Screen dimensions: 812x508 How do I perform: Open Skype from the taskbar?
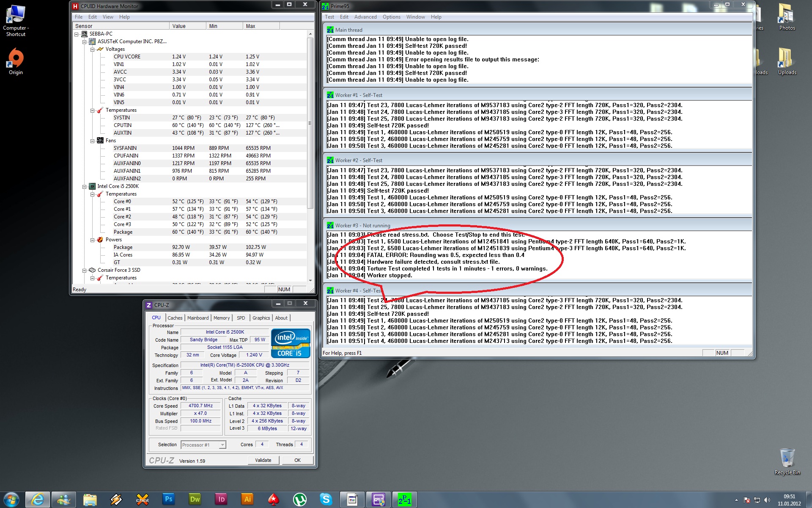click(x=326, y=500)
